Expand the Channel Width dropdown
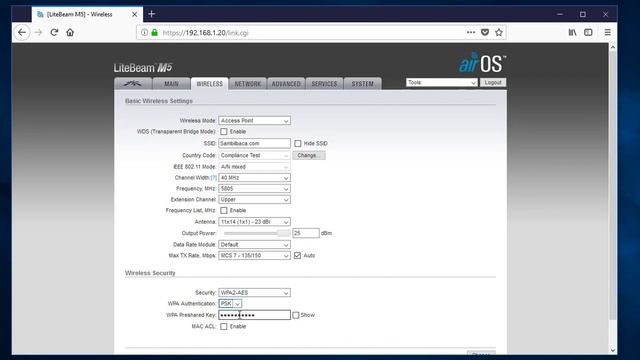640x360 pixels. pyautogui.click(x=254, y=178)
